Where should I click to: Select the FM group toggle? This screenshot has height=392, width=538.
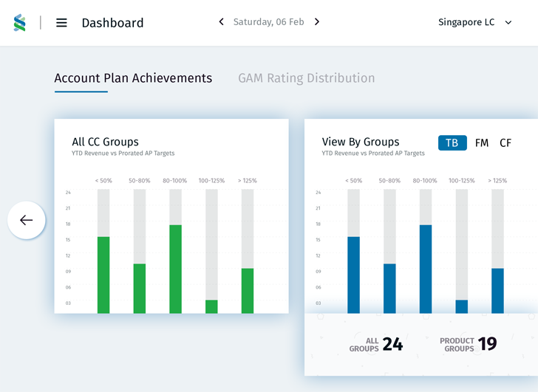click(482, 143)
